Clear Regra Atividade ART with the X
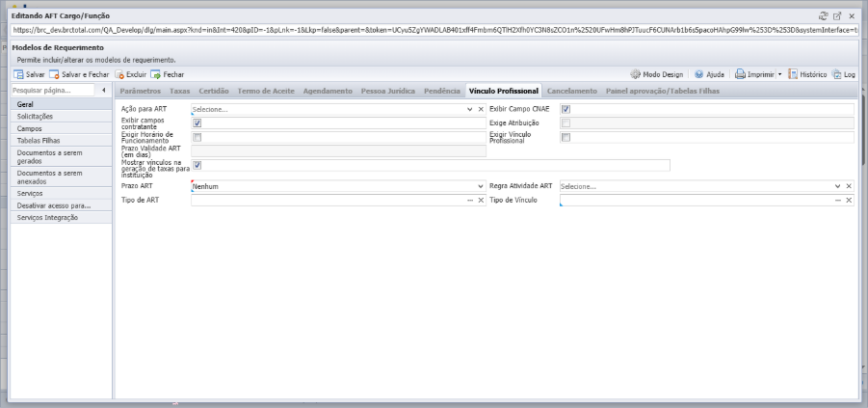This screenshot has width=868, height=408. (x=849, y=187)
